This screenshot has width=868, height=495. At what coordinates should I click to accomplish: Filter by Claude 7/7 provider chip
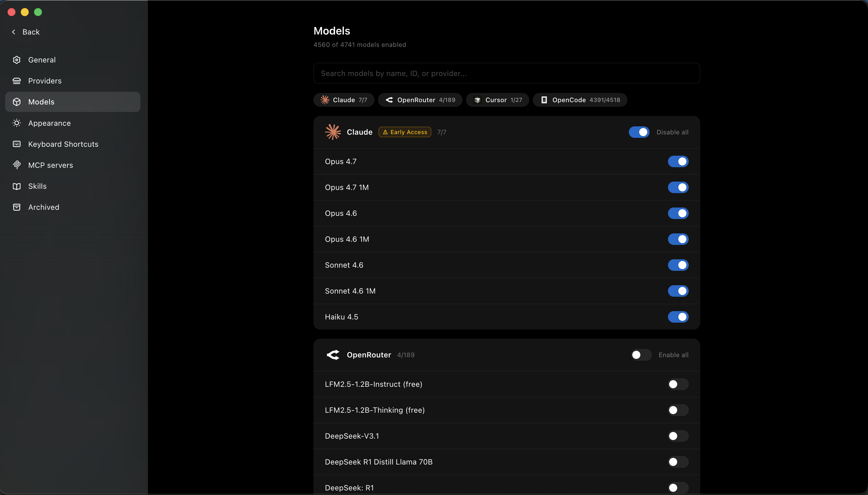[344, 100]
